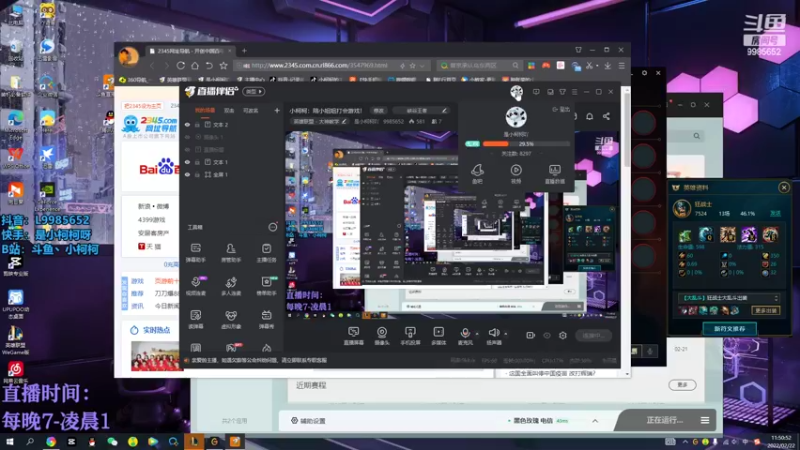This screenshot has height=450, width=800.
Task: Select second scene tab in companion
Action: [229, 111]
